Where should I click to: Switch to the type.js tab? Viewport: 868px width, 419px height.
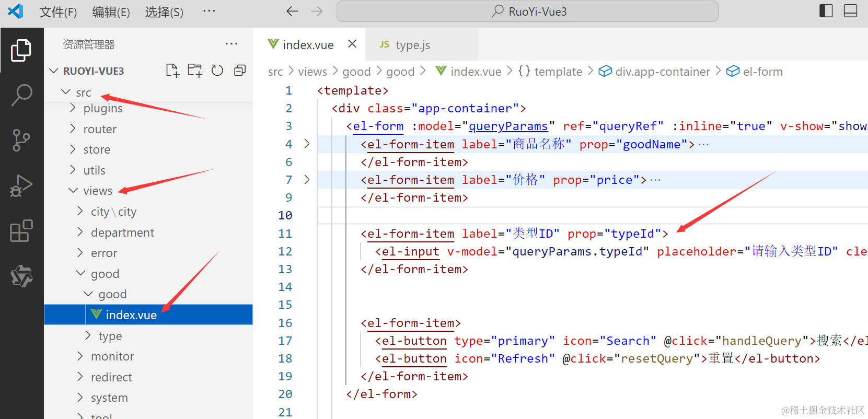(x=412, y=45)
